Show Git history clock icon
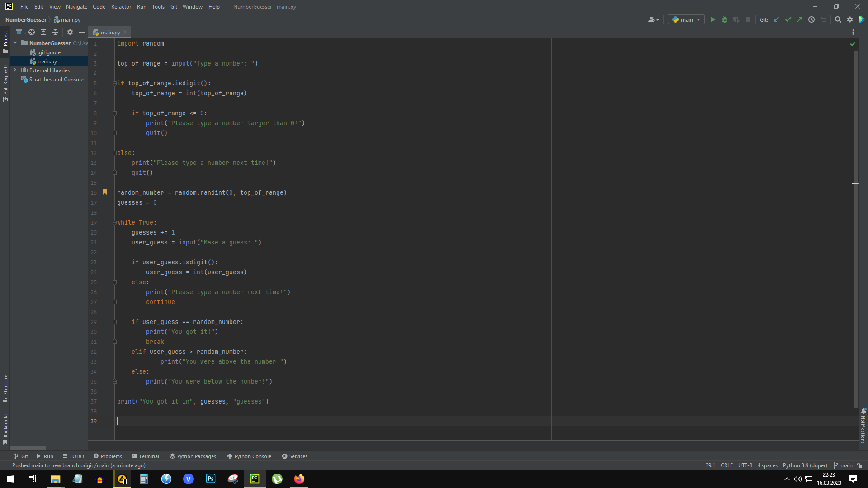The width and height of the screenshot is (868, 488). point(811,19)
